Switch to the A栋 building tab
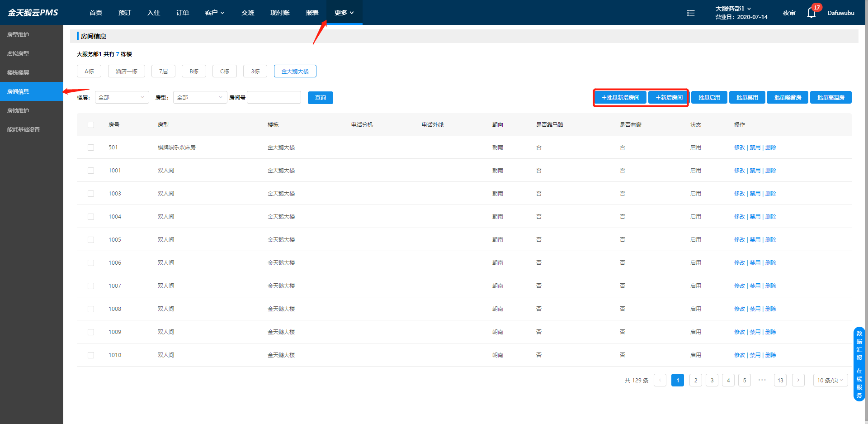 tap(89, 71)
